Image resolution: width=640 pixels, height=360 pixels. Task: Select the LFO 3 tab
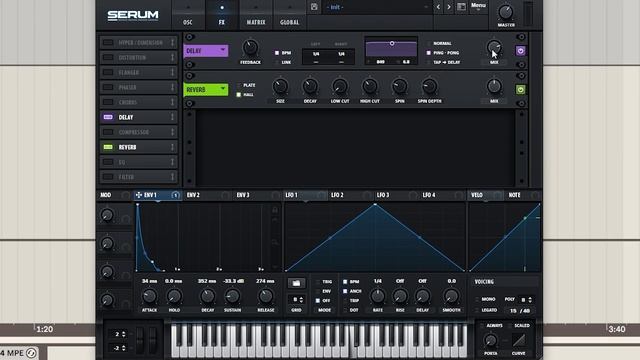(397, 195)
